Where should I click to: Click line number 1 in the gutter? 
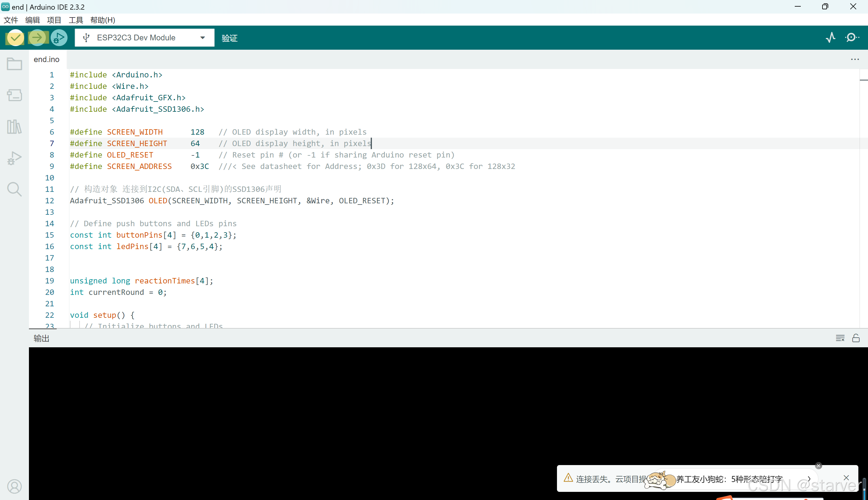(x=52, y=74)
